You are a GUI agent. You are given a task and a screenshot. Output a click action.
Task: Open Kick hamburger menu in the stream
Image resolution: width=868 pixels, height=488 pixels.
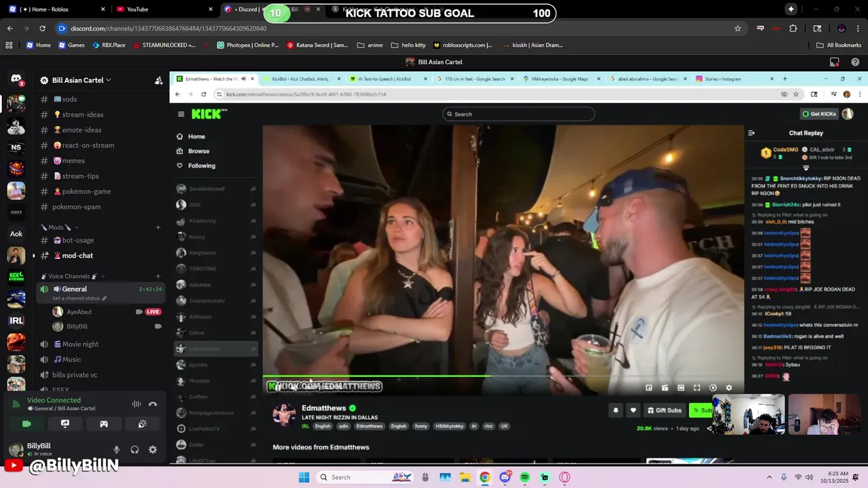tap(181, 114)
